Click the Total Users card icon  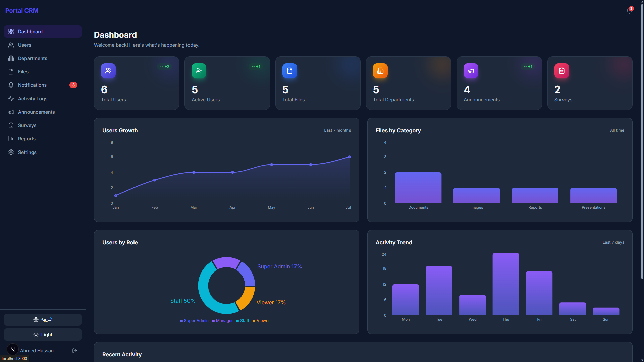click(108, 71)
